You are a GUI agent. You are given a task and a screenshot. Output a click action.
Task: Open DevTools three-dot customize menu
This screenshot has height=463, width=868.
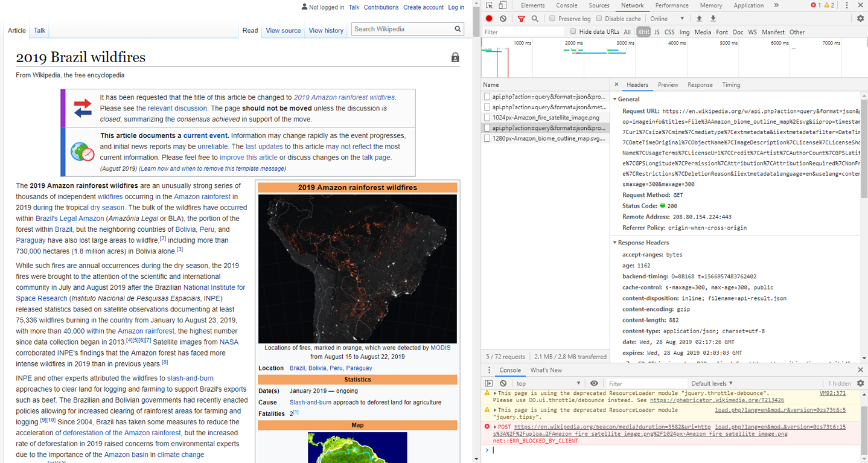847,5
